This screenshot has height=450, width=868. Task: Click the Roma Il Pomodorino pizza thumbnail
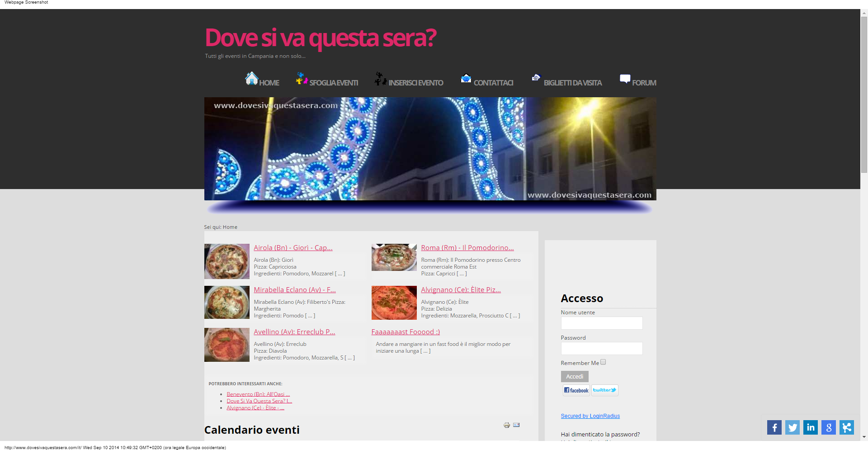[x=394, y=257]
